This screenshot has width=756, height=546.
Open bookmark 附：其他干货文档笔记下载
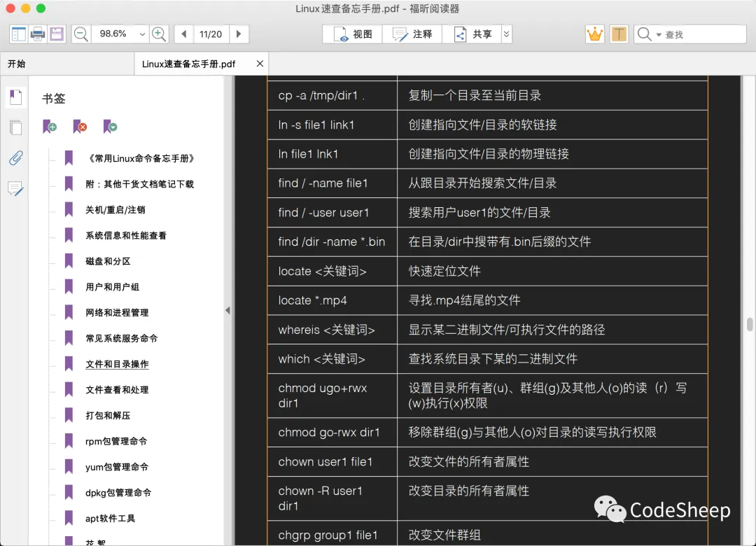click(139, 184)
